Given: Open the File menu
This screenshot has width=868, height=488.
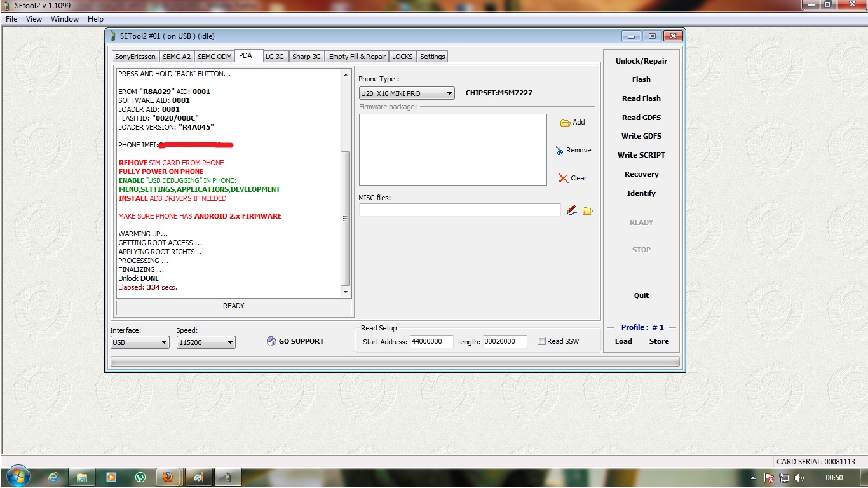Looking at the screenshot, I should [11, 19].
